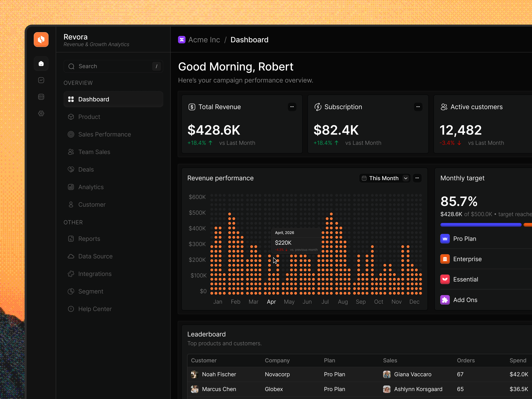
Task: Click Marcus Chen customer row
Action: (x=359, y=389)
